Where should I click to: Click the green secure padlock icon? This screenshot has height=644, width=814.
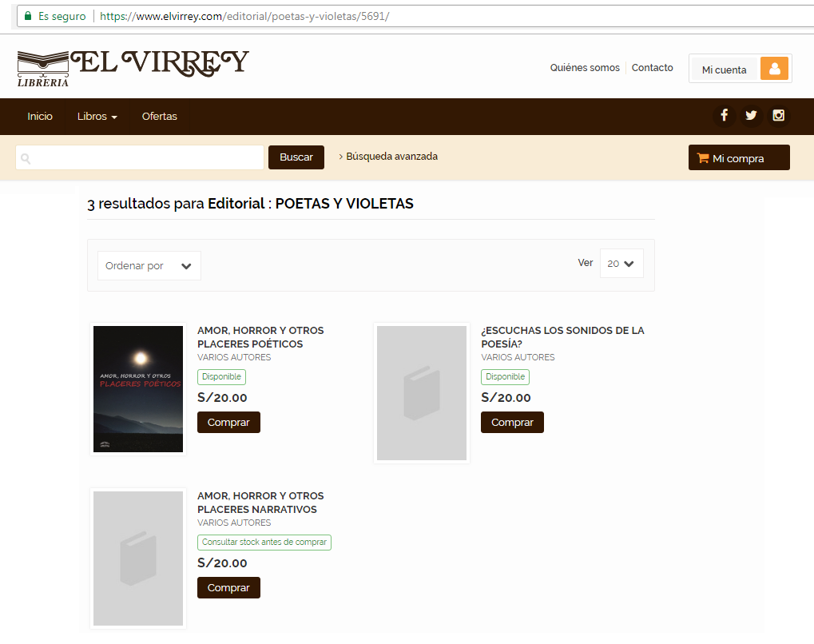click(x=28, y=16)
